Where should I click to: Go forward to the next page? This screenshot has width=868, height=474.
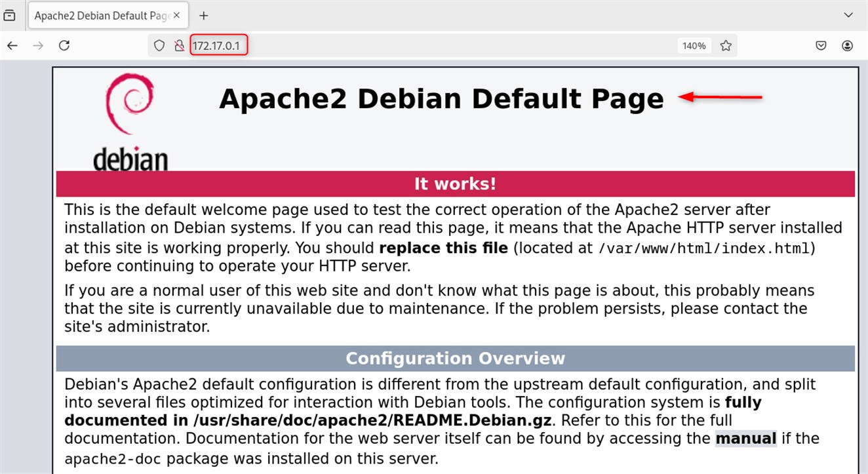click(38, 45)
